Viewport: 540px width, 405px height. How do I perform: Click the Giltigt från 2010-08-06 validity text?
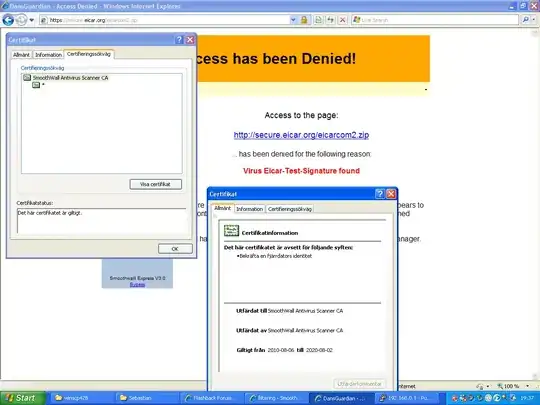point(284,350)
